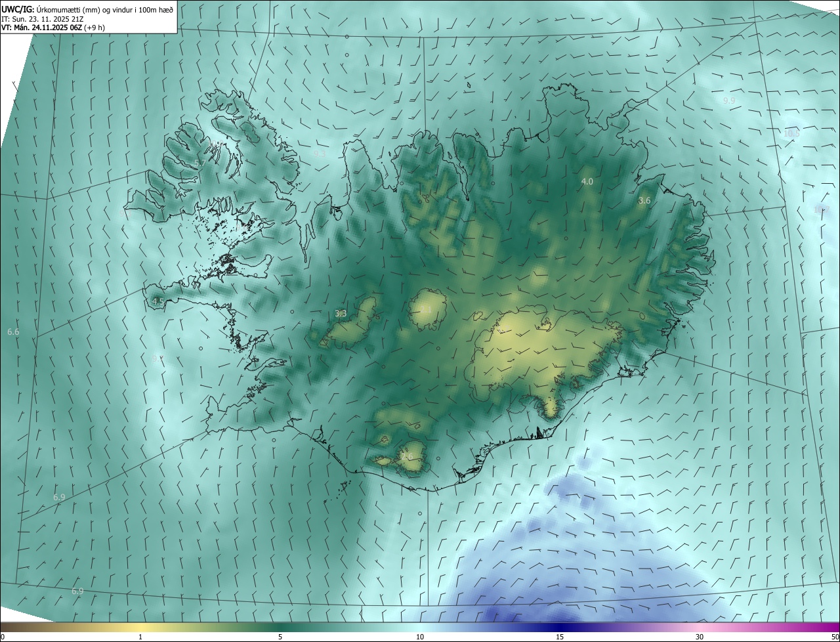Click the 3.6 value label on the map
This screenshot has width=840, height=642.
[x=644, y=201]
